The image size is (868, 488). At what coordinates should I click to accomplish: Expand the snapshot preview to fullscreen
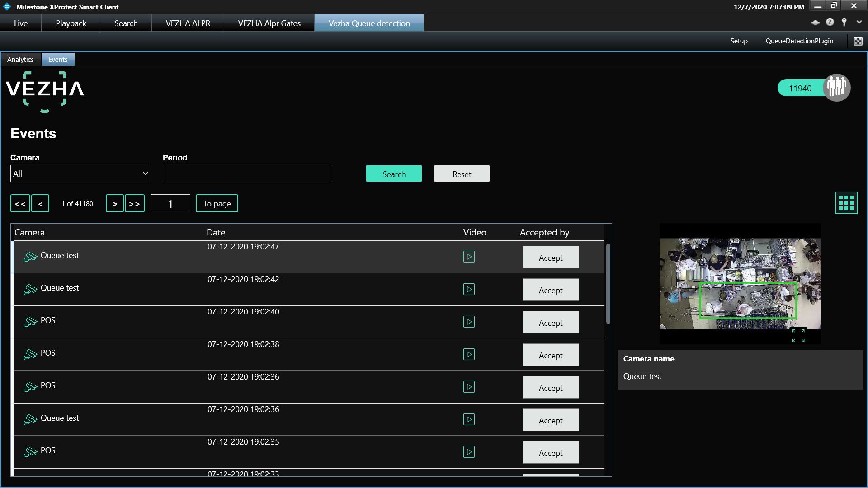pyautogui.click(x=798, y=336)
